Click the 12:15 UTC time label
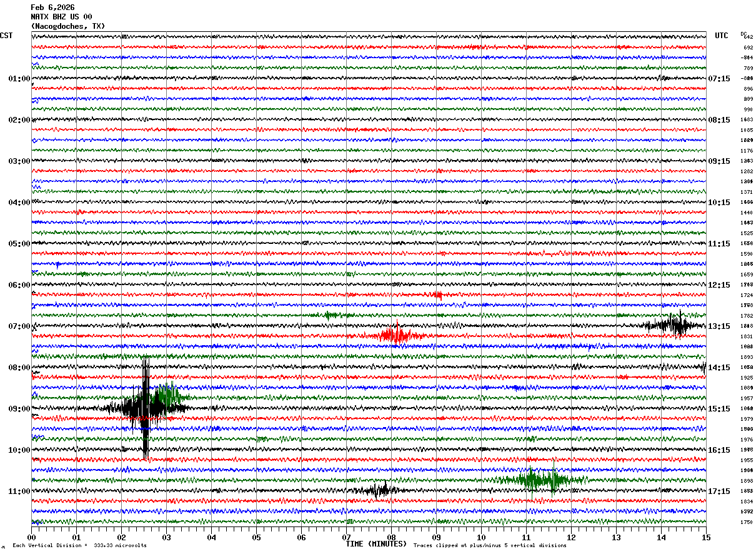The image size is (756, 554). (x=719, y=285)
